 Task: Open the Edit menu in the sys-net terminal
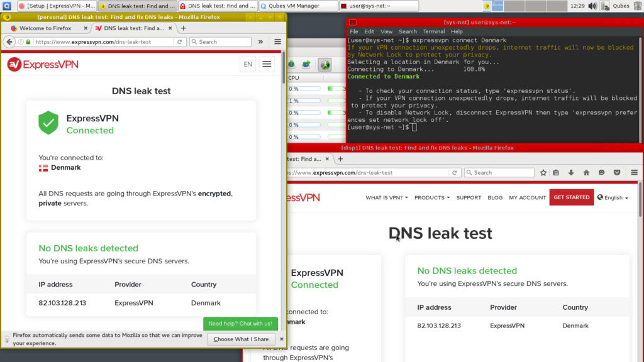pos(369,31)
